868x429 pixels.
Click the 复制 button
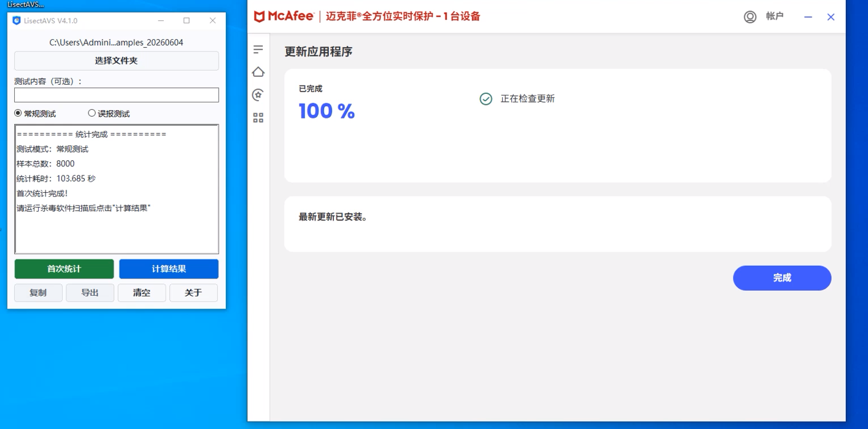pyautogui.click(x=38, y=293)
